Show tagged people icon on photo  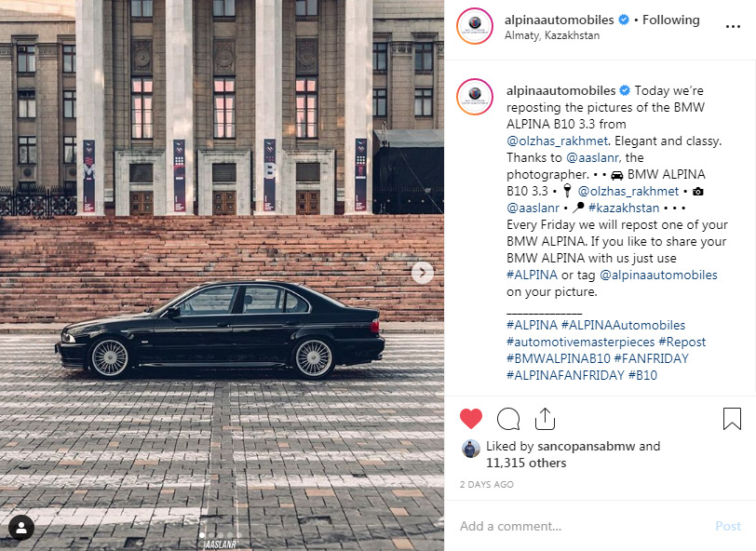(21, 528)
